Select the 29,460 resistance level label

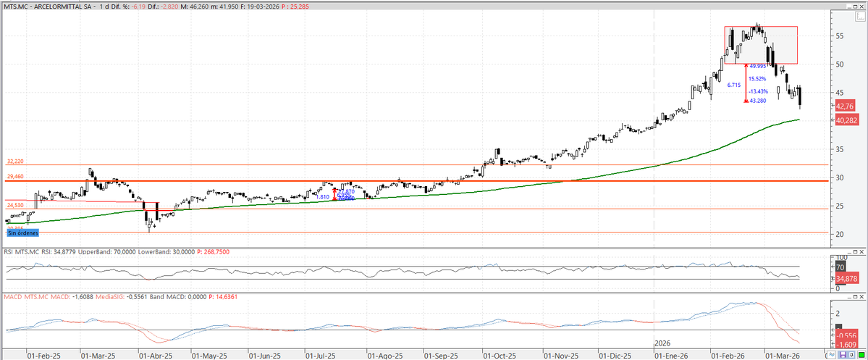click(15, 177)
